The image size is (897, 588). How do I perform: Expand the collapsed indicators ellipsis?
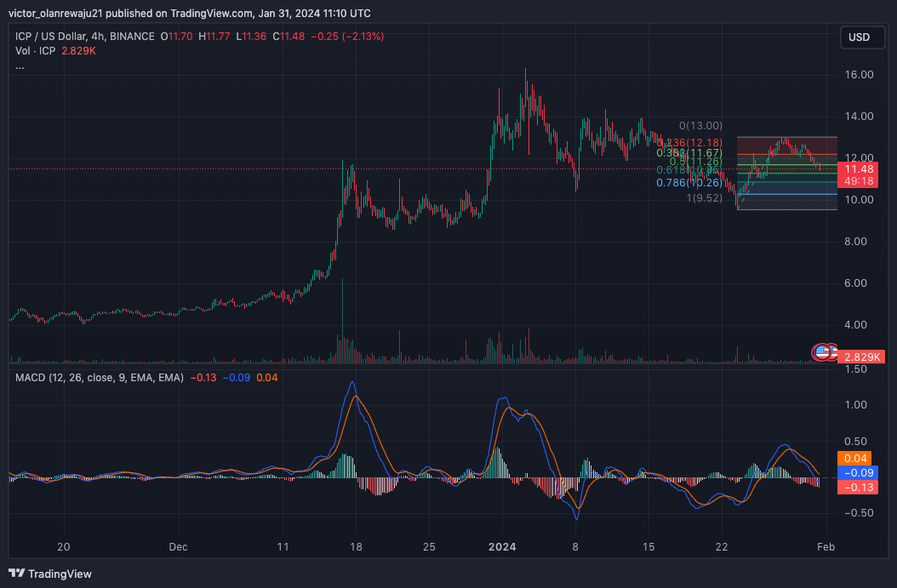pos(20,67)
